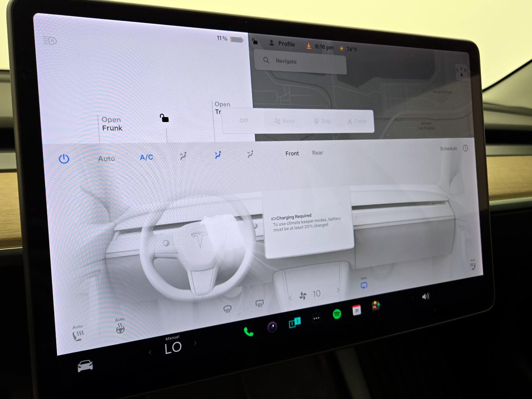Open the climate Schedule settings
This screenshot has width=532, height=399.
tap(448, 149)
